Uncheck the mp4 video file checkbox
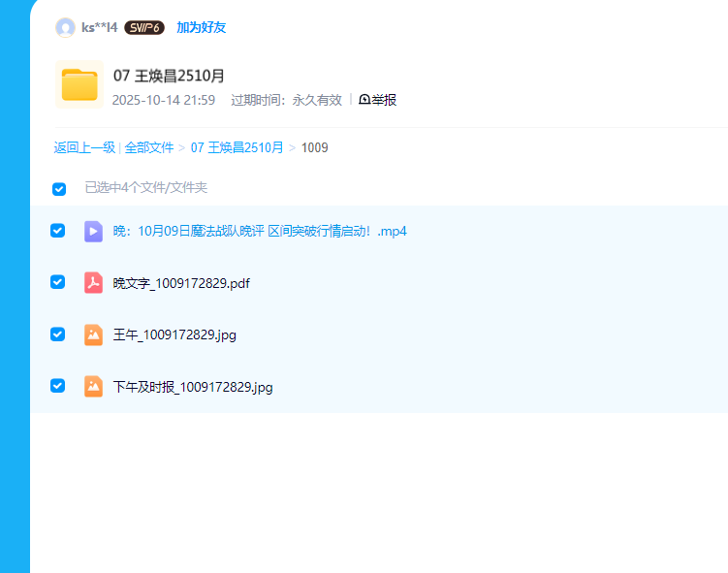The height and width of the screenshot is (573, 728). point(58,231)
